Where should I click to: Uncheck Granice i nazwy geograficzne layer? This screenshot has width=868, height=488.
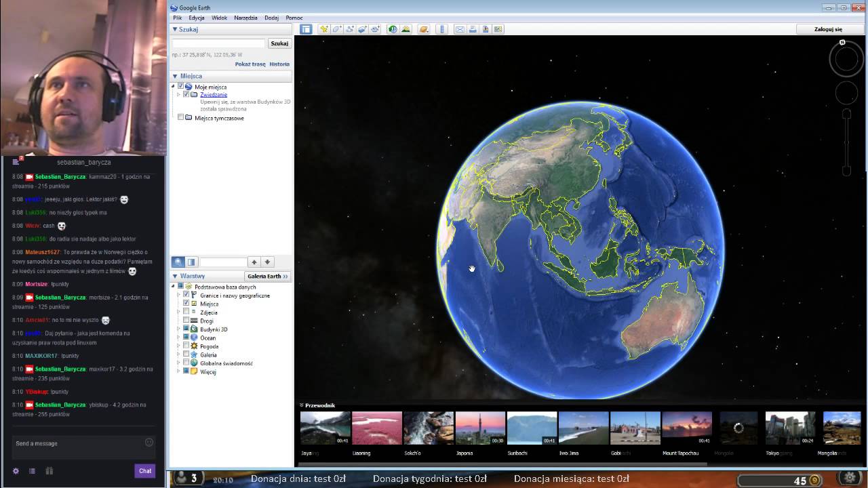click(186, 296)
